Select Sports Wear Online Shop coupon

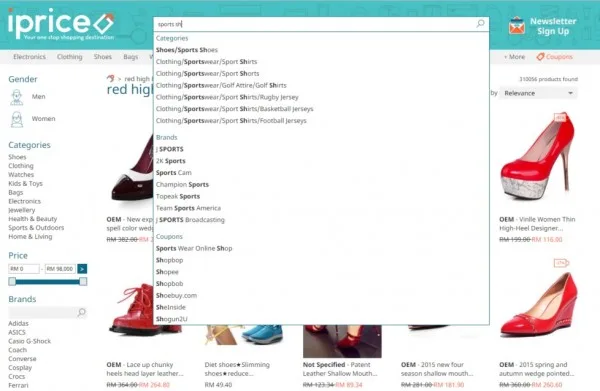194,248
